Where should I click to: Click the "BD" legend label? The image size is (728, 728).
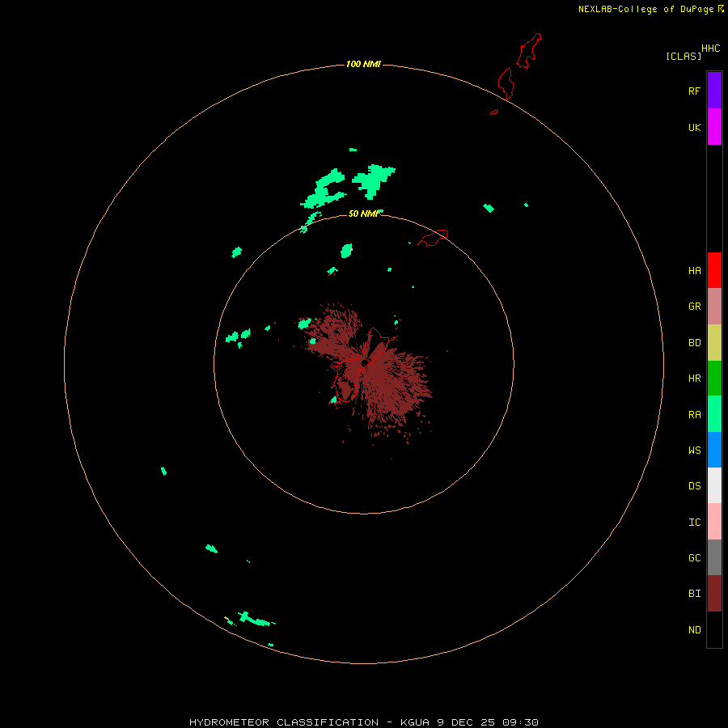coord(694,343)
